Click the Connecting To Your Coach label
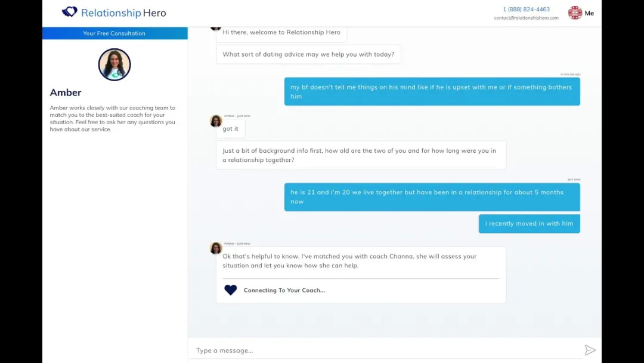The height and width of the screenshot is (363, 644). [284, 290]
